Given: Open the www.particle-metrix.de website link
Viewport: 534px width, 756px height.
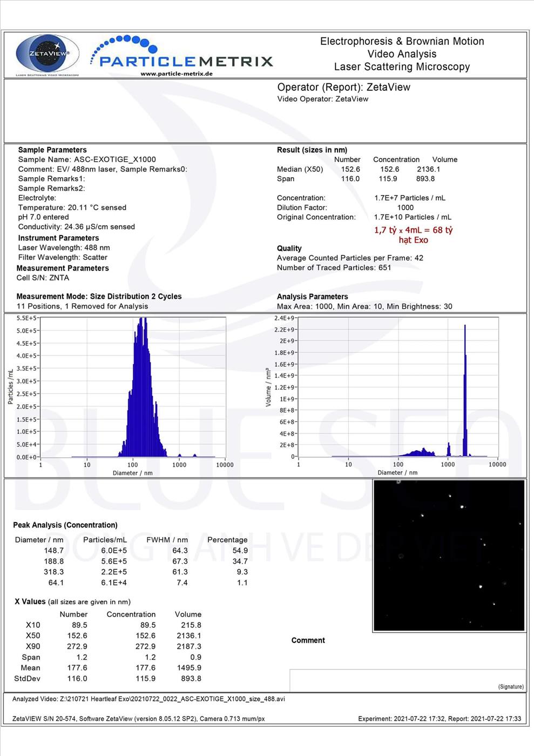Looking at the screenshot, I should click(177, 74).
